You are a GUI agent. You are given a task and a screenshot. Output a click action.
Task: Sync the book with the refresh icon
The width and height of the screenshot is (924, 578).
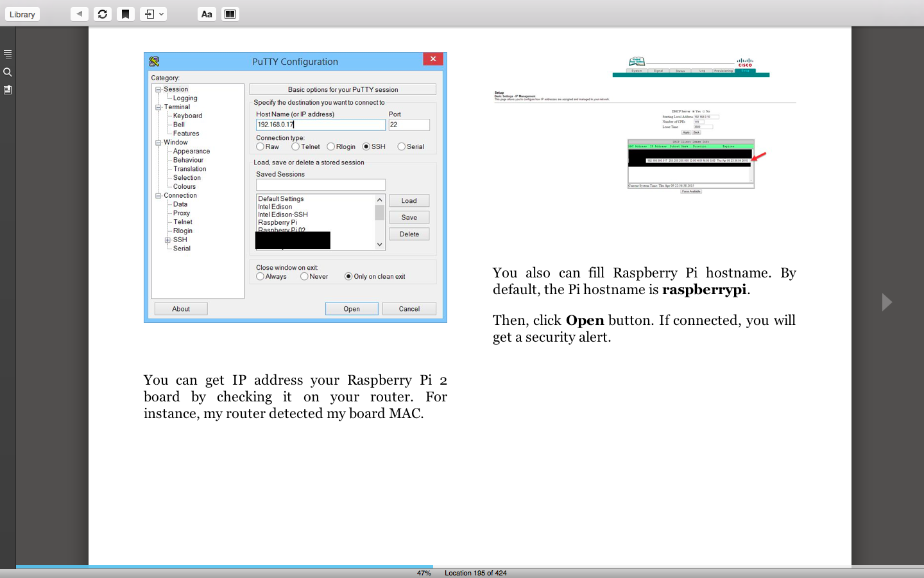(x=103, y=14)
